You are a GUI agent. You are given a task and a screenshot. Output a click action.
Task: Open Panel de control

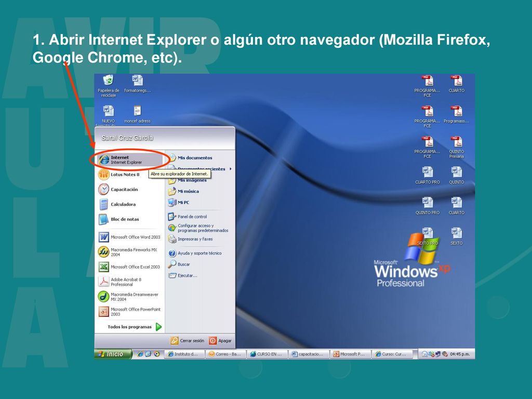pos(187,217)
